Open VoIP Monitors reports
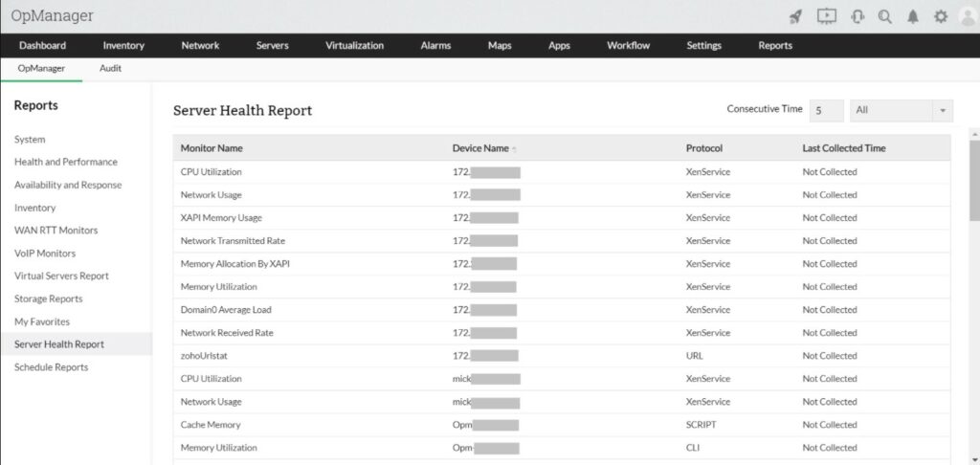The image size is (980, 465). [x=45, y=254]
